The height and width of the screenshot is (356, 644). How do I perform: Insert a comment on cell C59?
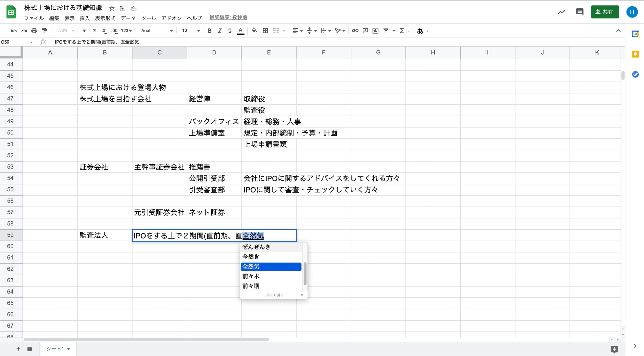coord(365,31)
